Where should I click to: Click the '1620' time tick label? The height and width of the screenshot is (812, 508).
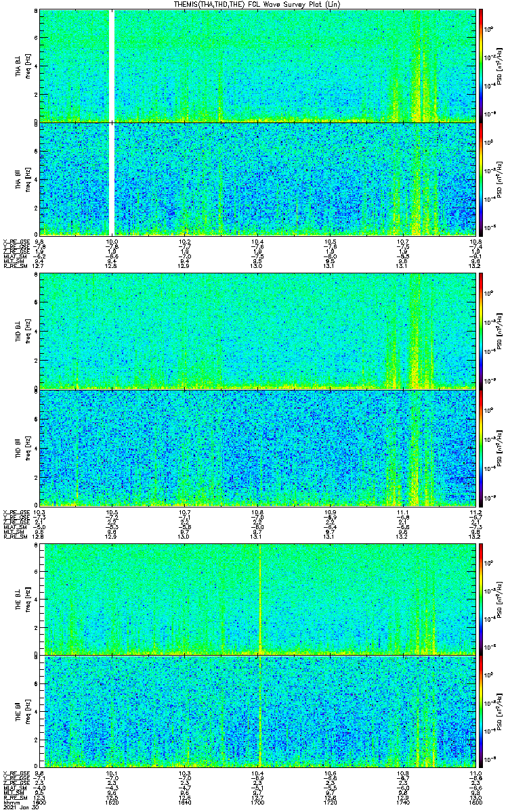click(x=112, y=802)
